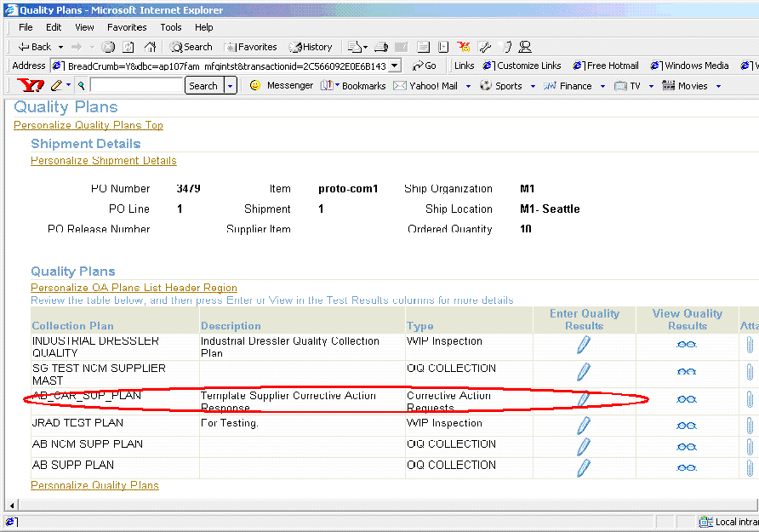This screenshot has height=532, width=759.
Task: Expand Sports dropdown arrow
Action: (x=533, y=86)
